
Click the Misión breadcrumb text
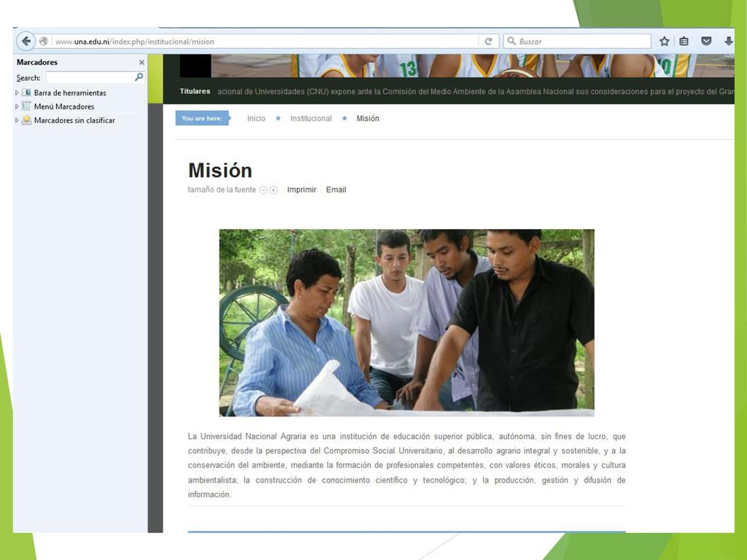[368, 119]
